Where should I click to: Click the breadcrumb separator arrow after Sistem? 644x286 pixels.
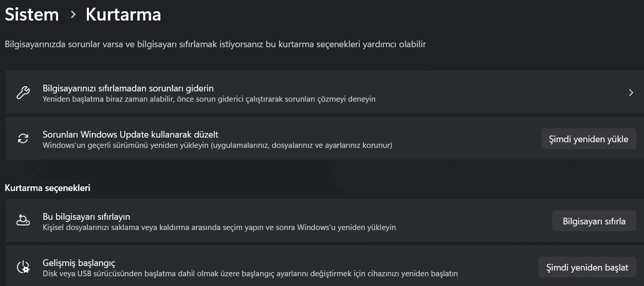(73, 15)
